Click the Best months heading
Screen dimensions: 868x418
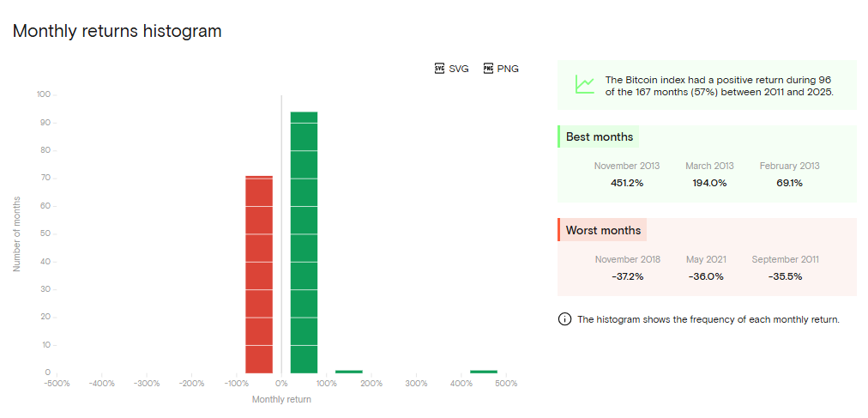pos(600,136)
